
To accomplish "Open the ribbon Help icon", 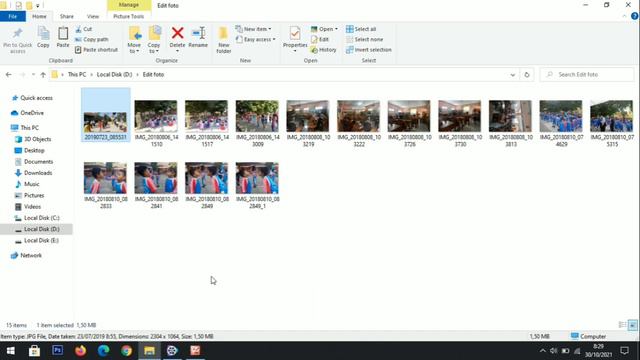I will (635, 16).
